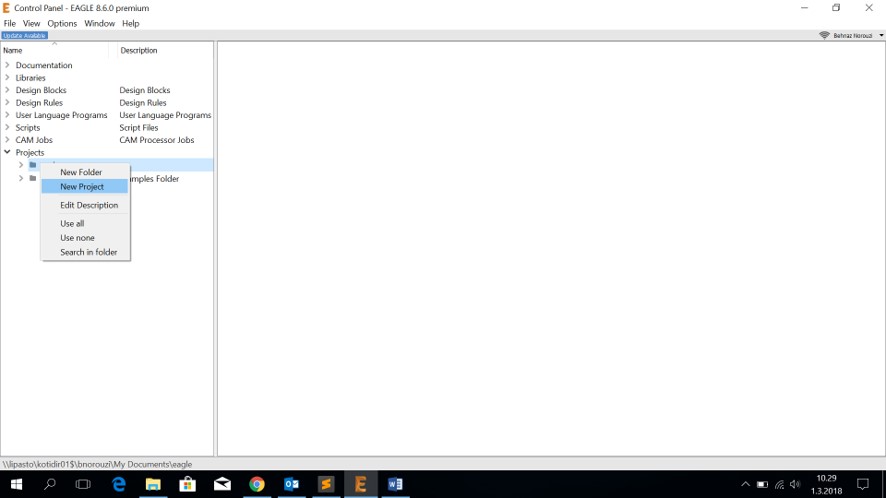Open the volume speaker tray icon
886x498 pixels.
click(796, 484)
